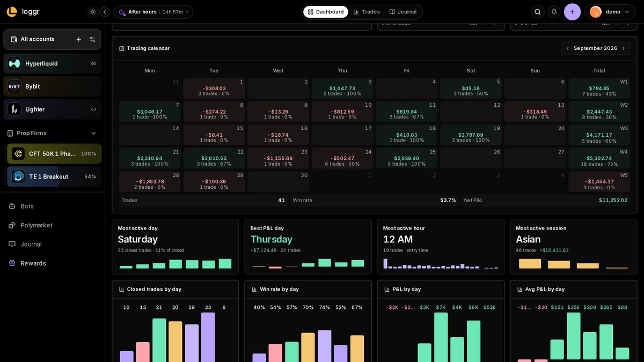This screenshot has width=644, height=362.
Task: Click the Bybit exchange logo
Action: click(14, 86)
